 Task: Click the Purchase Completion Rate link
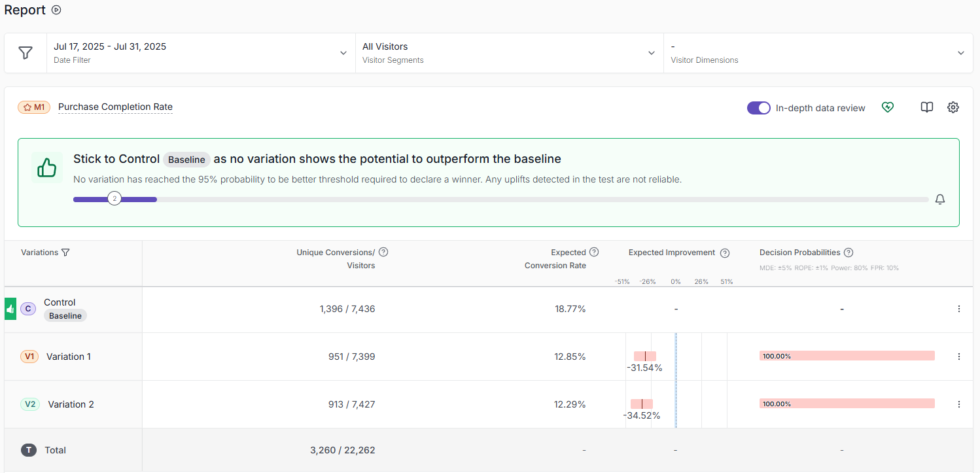click(x=115, y=107)
